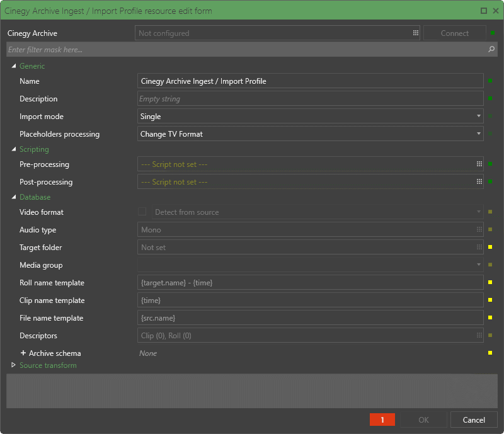Open the Post-processing script editor grid icon
The height and width of the screenshot is (434, 504).
pos(479,181)
